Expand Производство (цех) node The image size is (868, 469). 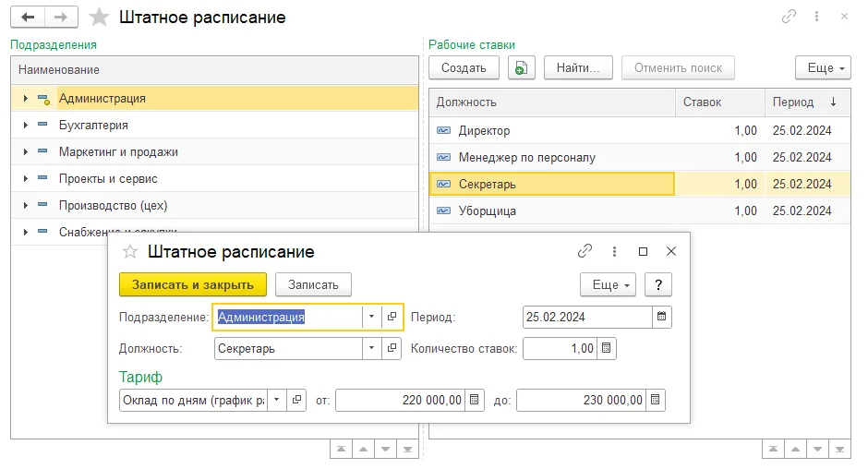pyautogui.click(x=26, y=206)
